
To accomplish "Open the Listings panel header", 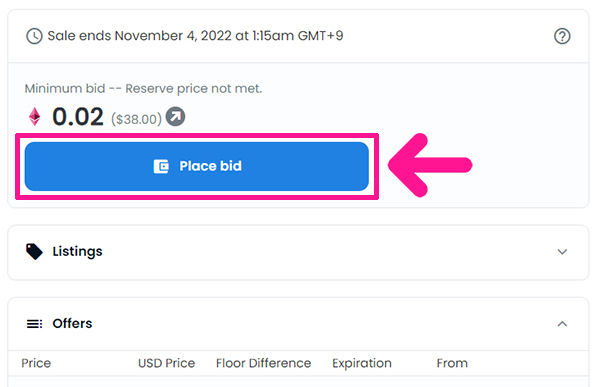I will [x=298, y=252].
